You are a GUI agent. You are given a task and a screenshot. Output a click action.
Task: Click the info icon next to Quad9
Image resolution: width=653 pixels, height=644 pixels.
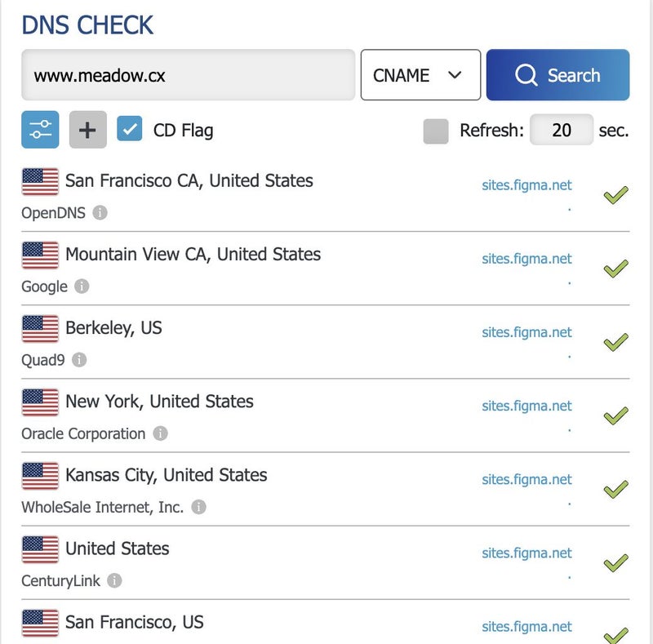pos(78,360)
